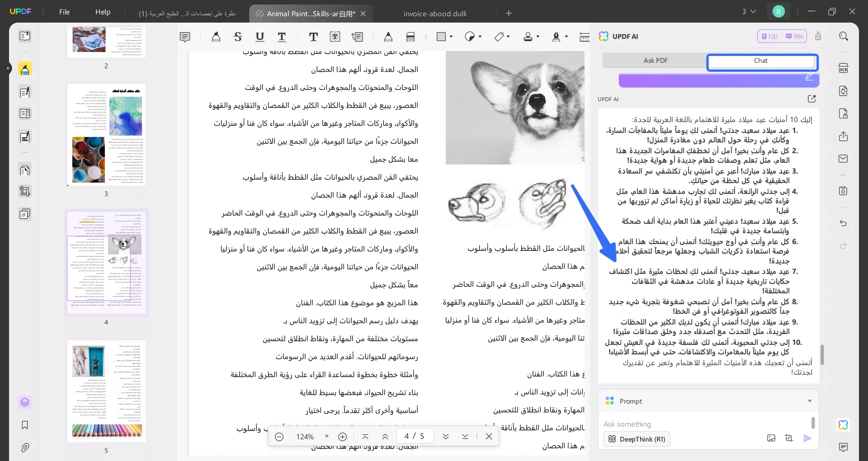Select the Underline annotation tool
The width and height of the screenshot is (868, 461).
(259, 37)
